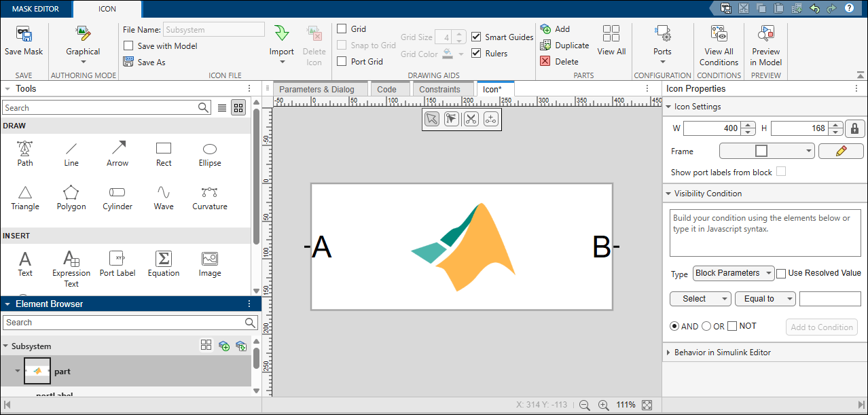Click the frame color pencil button
Screen dimensions: 868x415
pyautogui.click(x=841, y=151)
